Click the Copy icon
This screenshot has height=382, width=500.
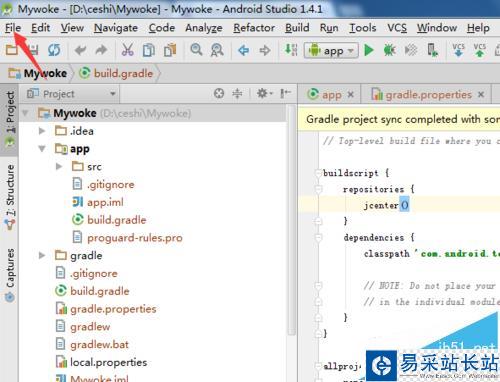click(x=149, y=50)
